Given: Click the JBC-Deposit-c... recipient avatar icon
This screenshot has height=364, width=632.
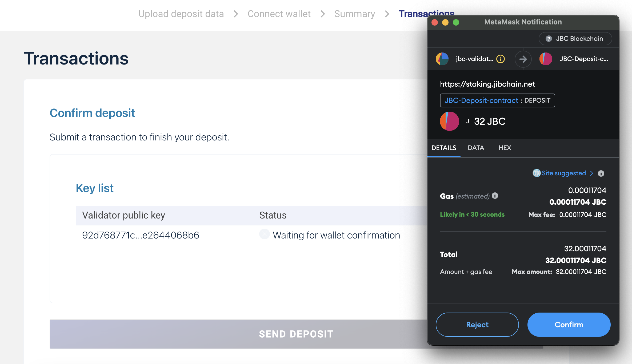Looking at the screenshot, I should (546, 59).
